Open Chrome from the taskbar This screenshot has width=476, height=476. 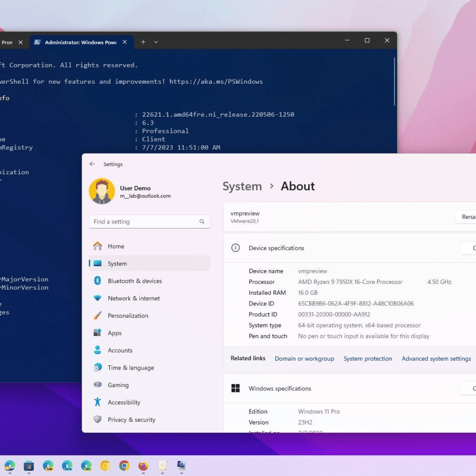pos(125,465)
